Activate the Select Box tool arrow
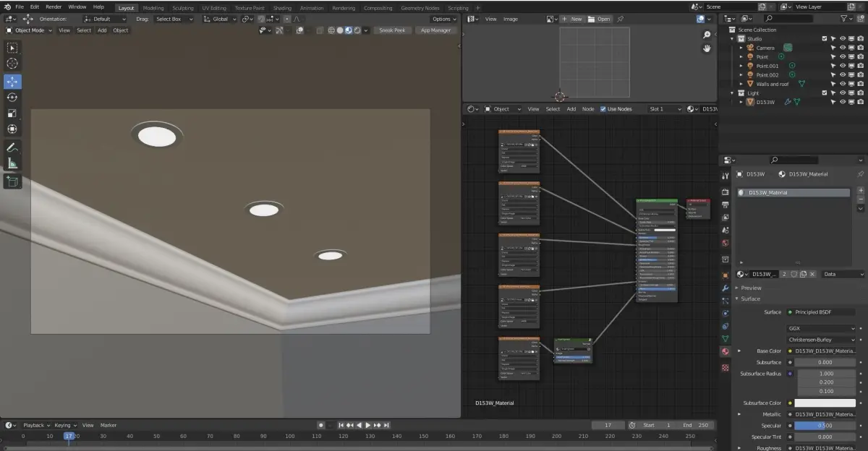The image size is (868, 451). tap(12, 48)
